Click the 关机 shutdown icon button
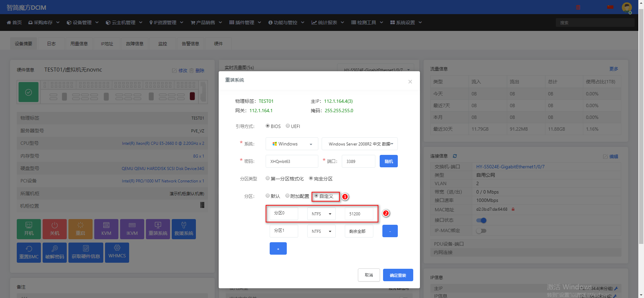The image size is (644, 298). click(x=55, y=229)
